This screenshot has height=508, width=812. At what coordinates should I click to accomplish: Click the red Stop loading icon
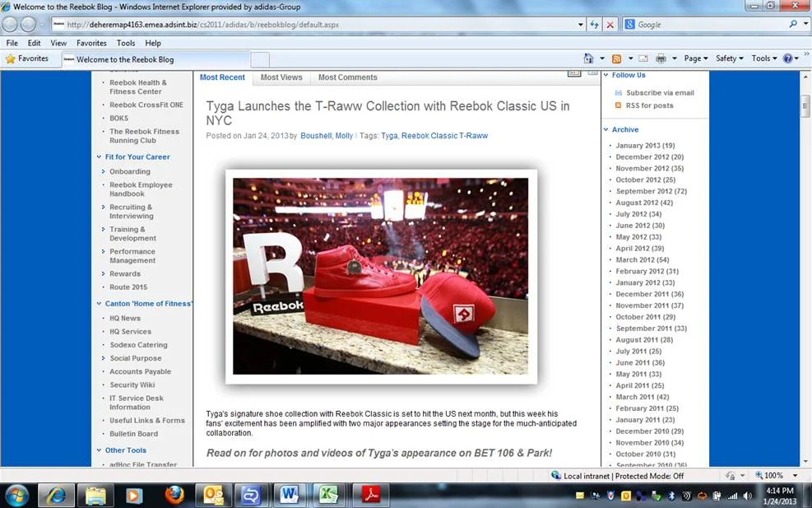(610, 25)
